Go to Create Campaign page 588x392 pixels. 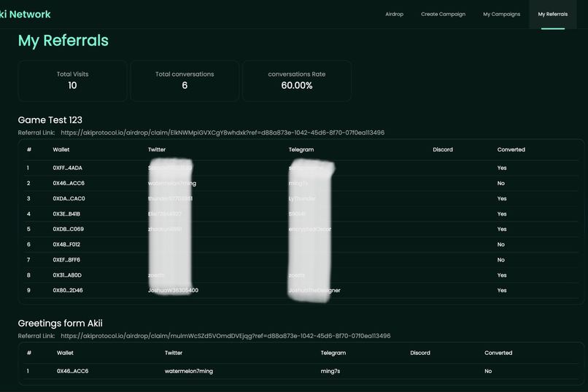(443, 15)
